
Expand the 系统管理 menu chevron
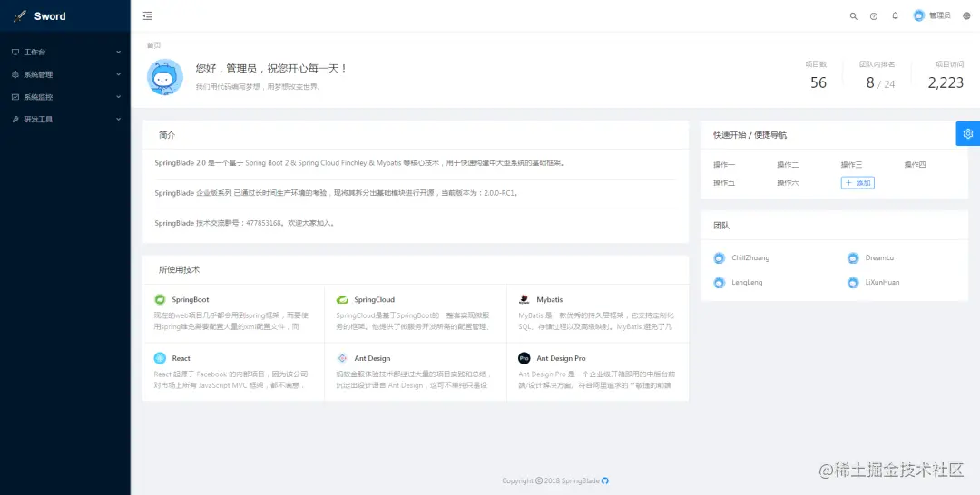(x=118, y=74)
